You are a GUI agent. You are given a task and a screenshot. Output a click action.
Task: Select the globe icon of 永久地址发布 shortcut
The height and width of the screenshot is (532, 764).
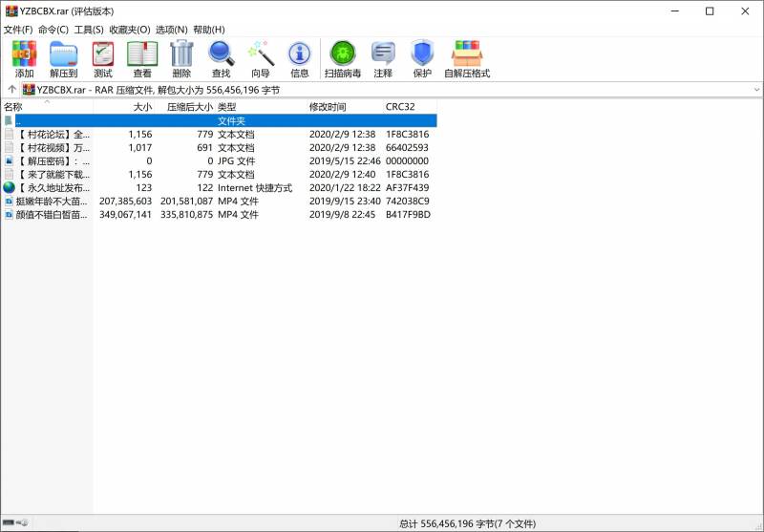pyautogui.click(x=9, y=187)
